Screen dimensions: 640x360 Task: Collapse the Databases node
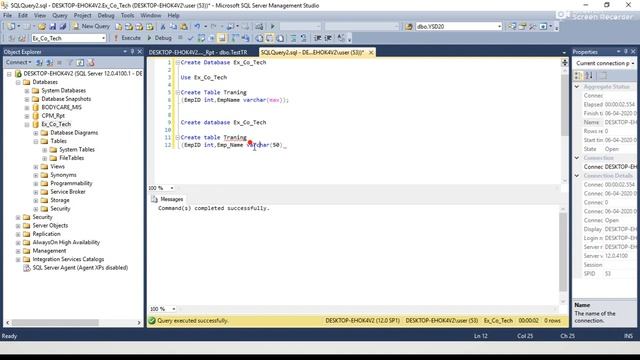(18, 82)
